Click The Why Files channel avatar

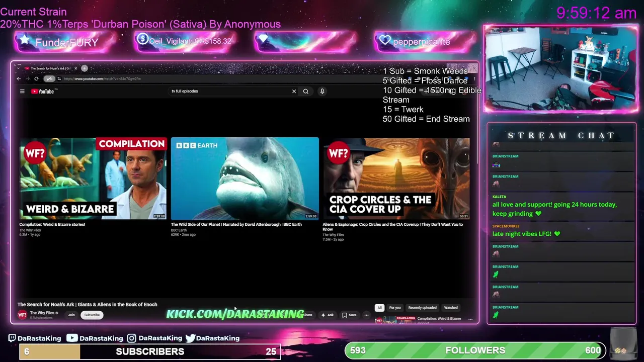click(22, 315)
